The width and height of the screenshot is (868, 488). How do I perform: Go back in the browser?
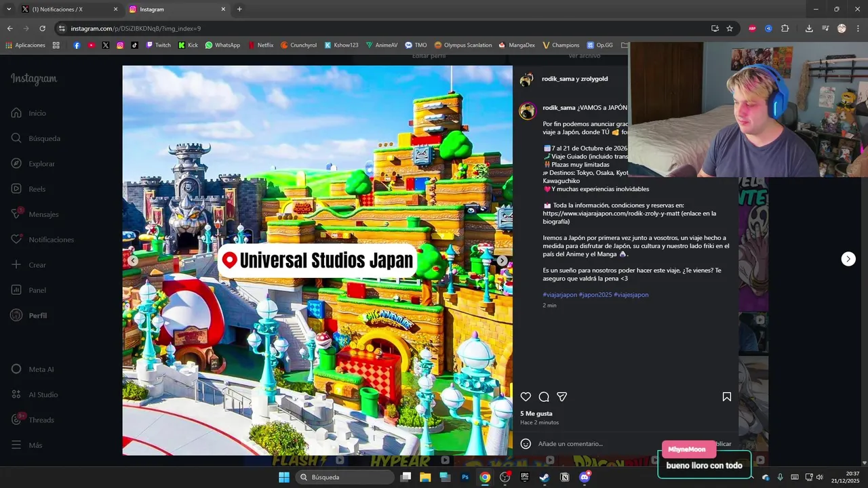9,28
